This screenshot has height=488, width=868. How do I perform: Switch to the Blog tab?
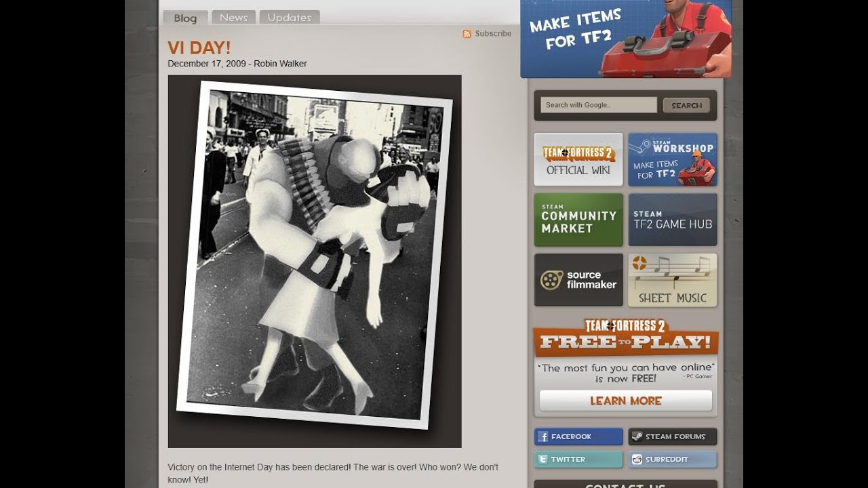coord(185,18)
